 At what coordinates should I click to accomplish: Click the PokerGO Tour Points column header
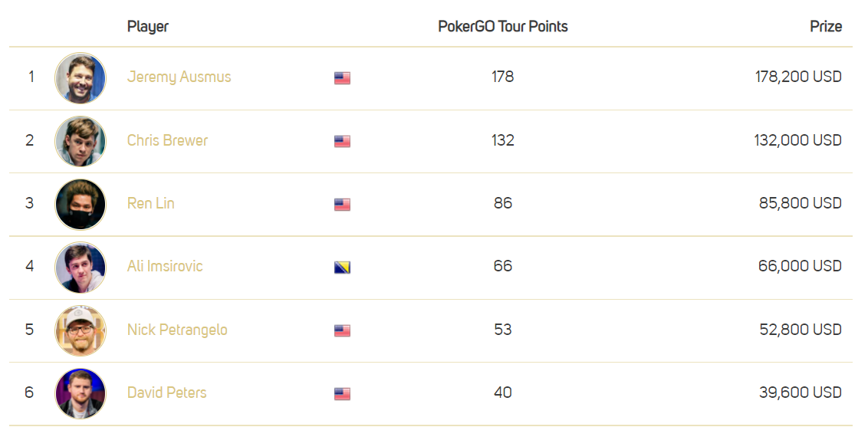click(503, 27)
